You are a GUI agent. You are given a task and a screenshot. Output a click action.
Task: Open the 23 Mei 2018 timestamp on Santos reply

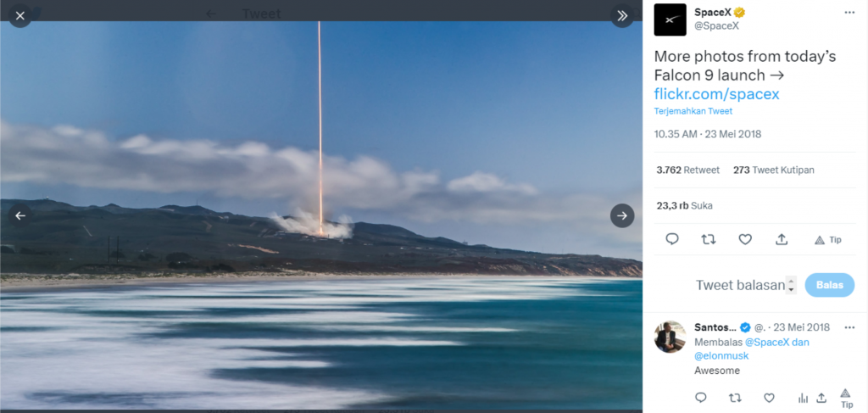[802, 327]
